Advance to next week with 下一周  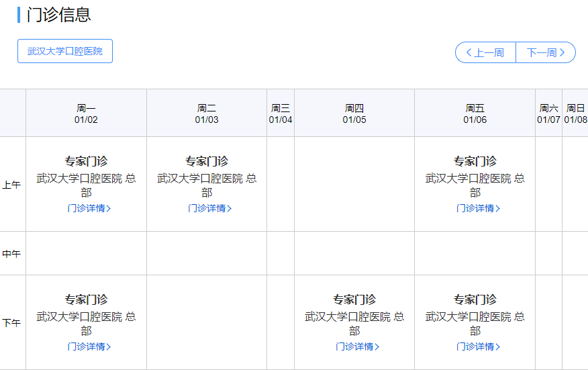(x=545, y=52)
